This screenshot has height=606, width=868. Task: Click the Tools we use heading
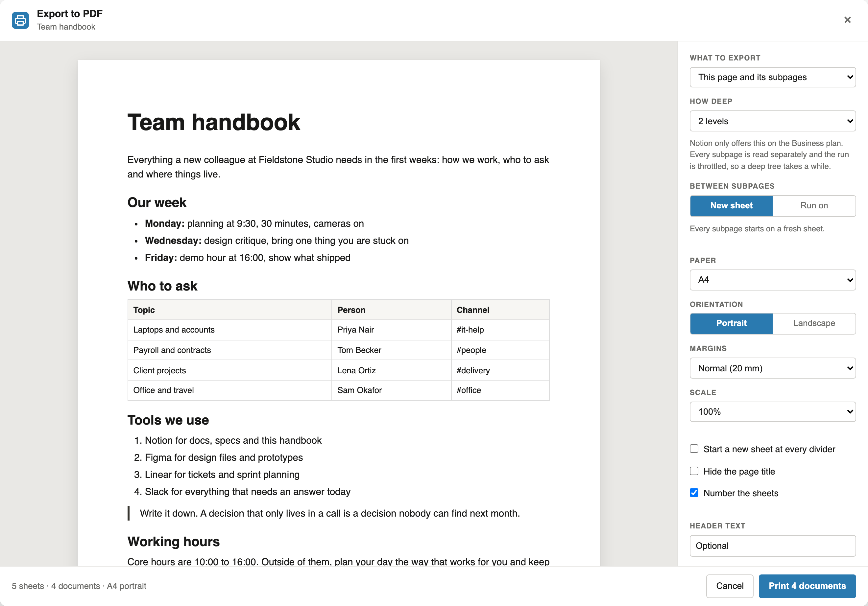168,420
